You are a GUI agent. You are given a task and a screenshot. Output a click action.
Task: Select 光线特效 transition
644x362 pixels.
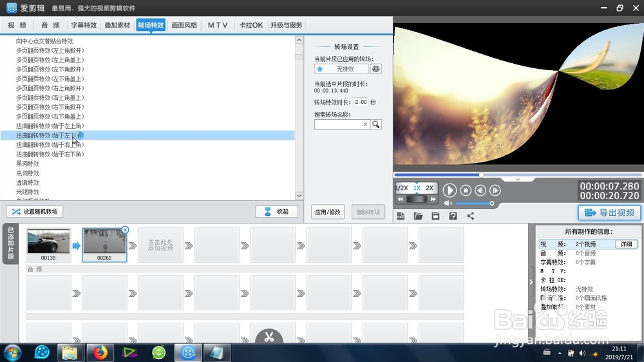(x=28, y=193)
